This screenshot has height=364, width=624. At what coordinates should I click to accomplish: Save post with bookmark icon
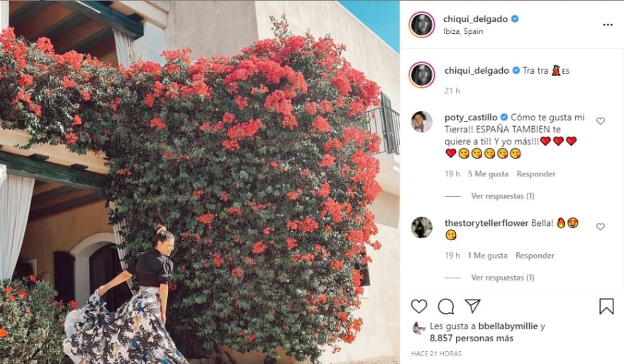(x=606, y=307)
